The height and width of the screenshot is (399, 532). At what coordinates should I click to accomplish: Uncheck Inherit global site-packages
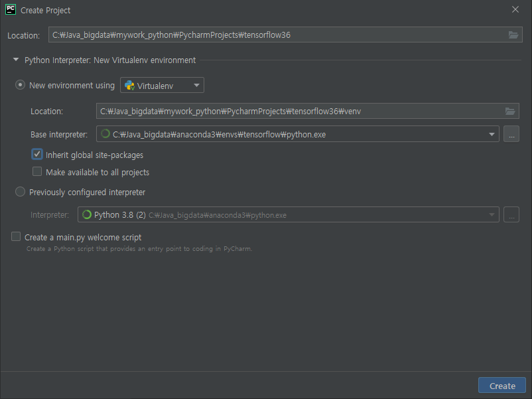[x=37, y=154]
